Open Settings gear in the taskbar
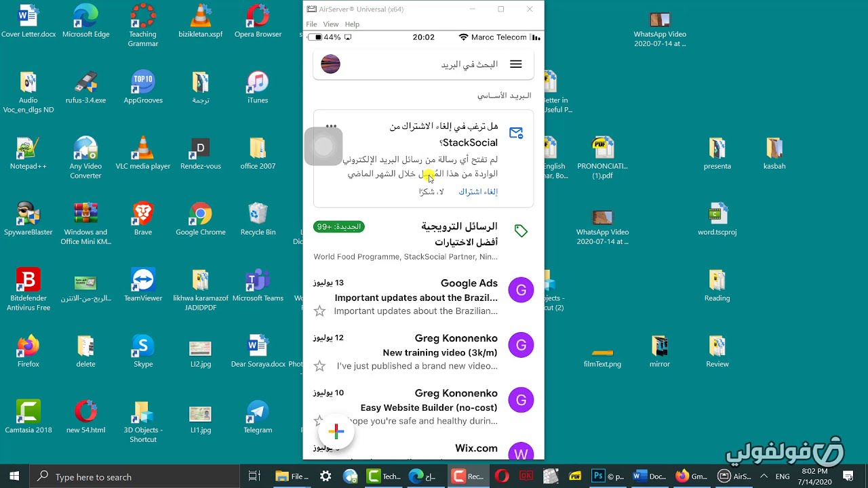868x488 pixels. pyautogui.click(x=325, y=476)
